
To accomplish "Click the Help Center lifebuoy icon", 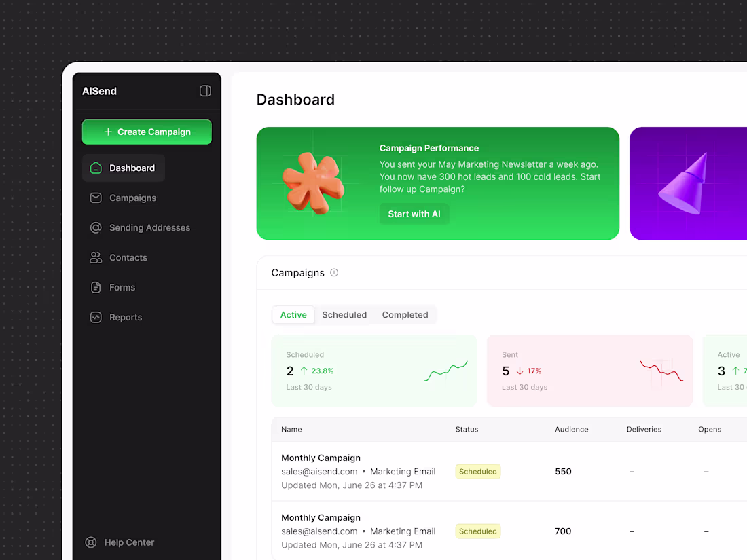I will click(x=91, y=542).
